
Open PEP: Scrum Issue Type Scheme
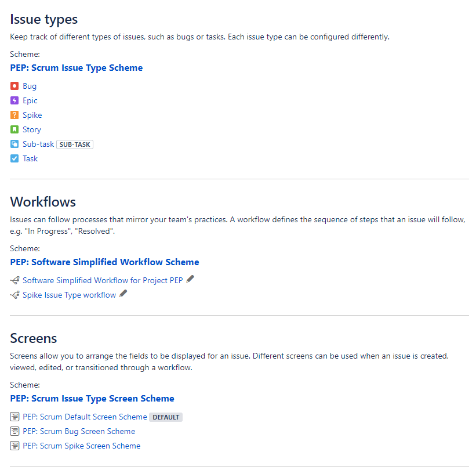(76, 68)
